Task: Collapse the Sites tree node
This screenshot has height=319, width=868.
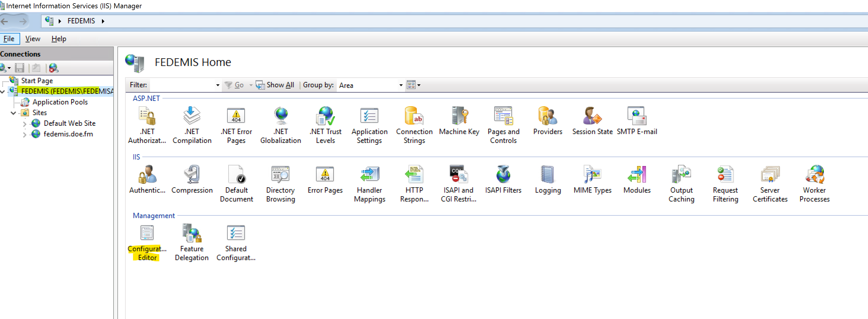Action: (13, 113)
